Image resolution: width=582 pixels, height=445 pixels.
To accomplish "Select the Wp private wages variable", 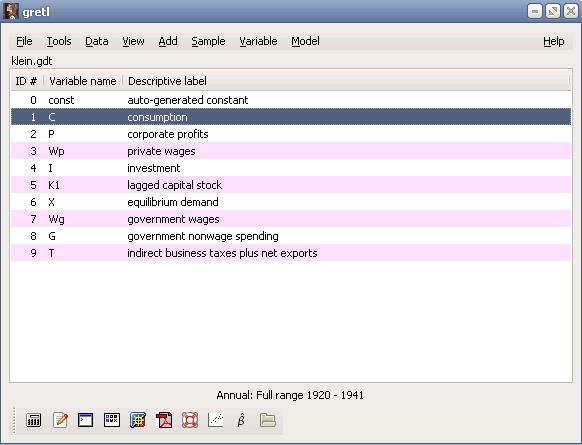I will (x=291, y=151).
